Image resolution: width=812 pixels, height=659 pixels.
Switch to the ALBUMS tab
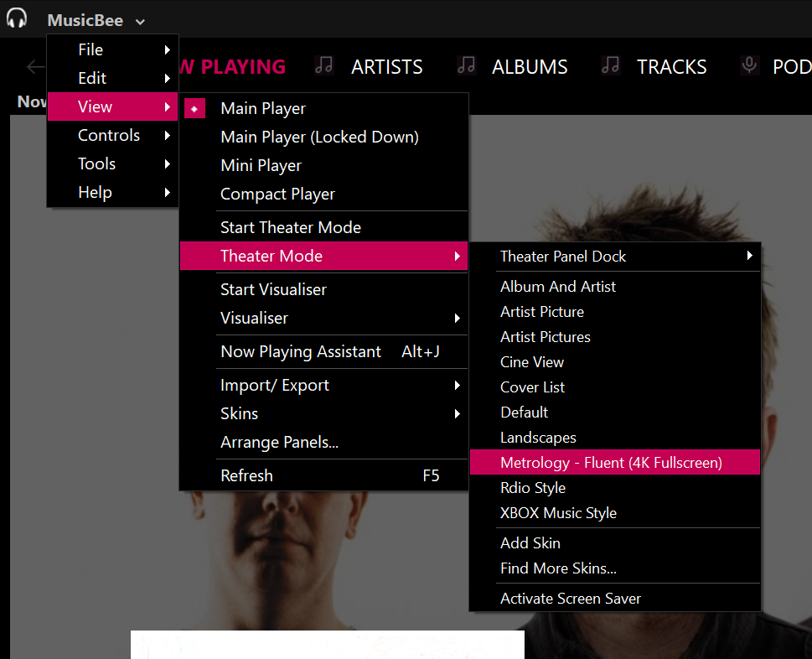(530, 67)
